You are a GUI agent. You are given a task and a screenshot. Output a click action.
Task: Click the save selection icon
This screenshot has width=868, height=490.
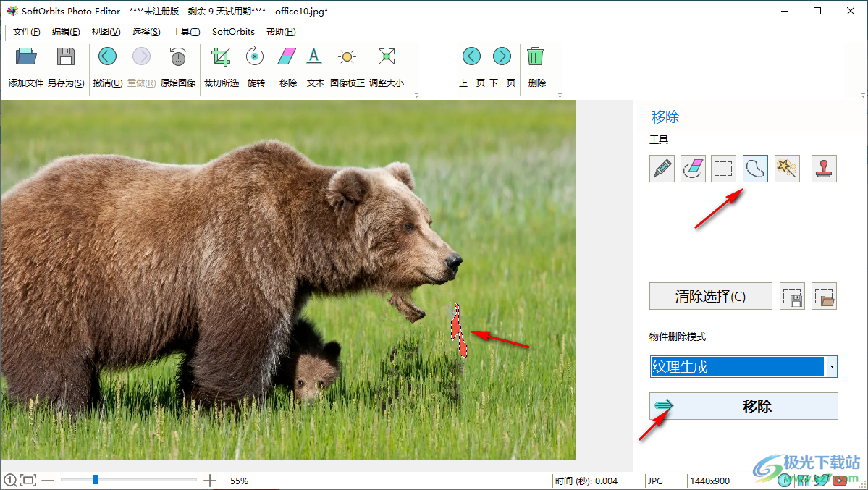point(792,295)
